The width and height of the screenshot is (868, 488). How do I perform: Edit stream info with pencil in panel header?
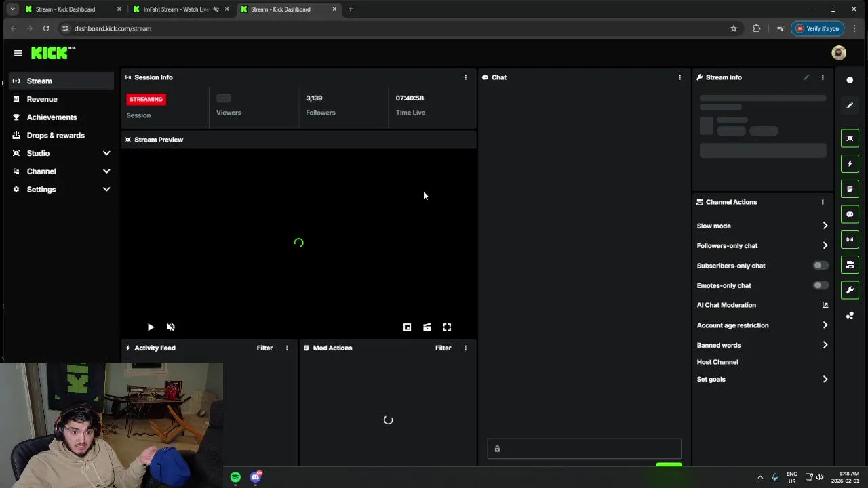point(806,77)
